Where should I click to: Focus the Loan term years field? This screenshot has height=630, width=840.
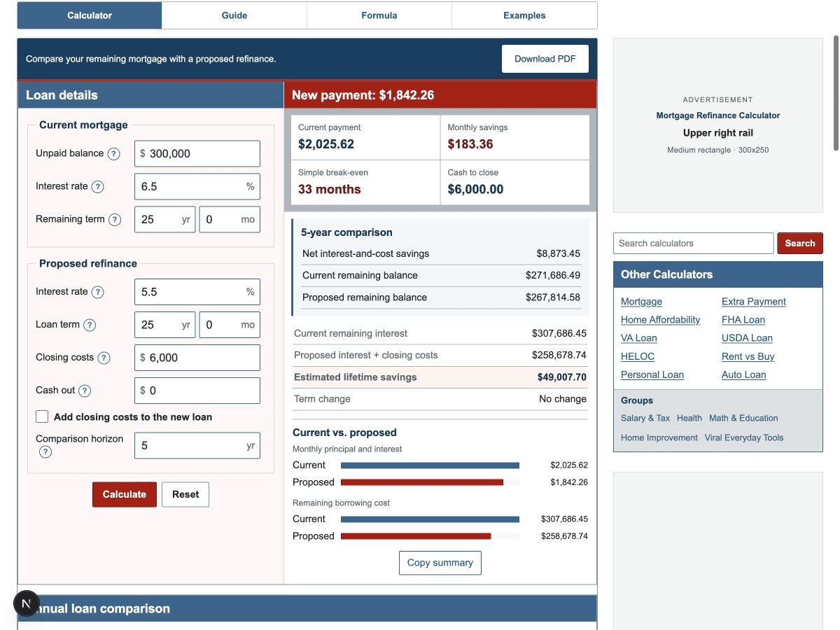click(164, 325)
